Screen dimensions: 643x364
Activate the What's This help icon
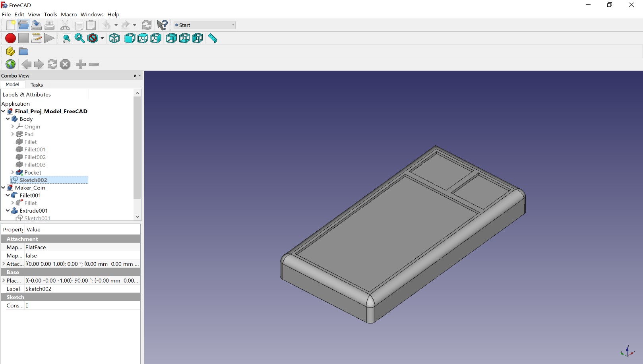click(162, 25)
